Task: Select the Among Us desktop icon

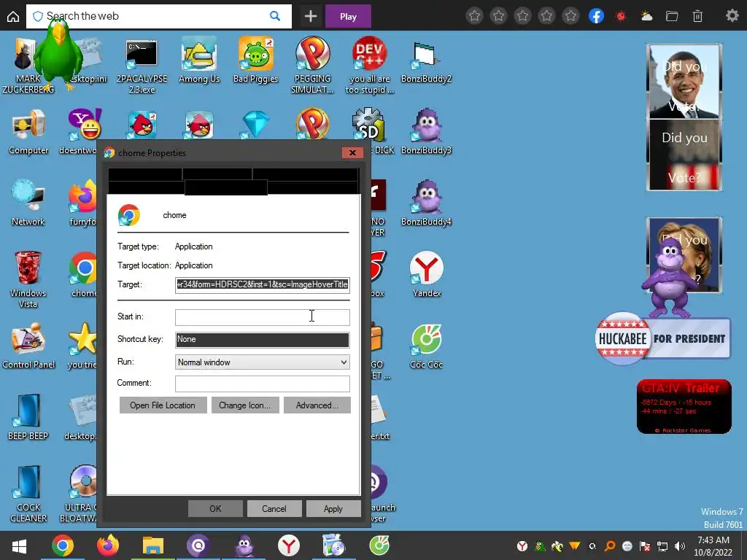Action: [x=199, y=61]
